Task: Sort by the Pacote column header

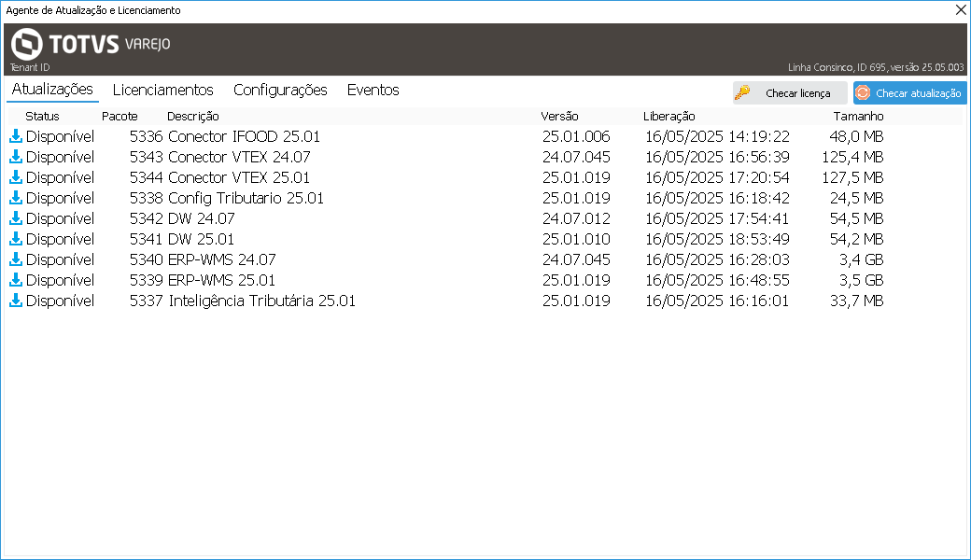Action: [120, 117]
